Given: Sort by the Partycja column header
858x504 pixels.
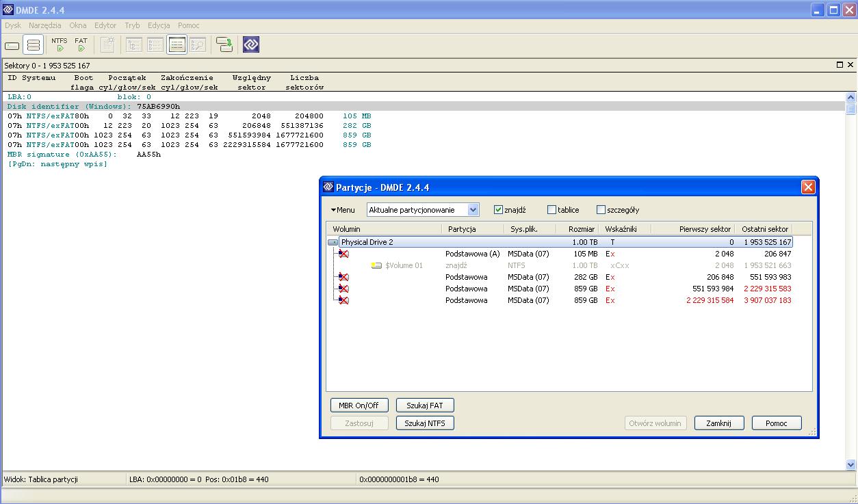Looking at the screenshot, I should [x=474, y=229].
